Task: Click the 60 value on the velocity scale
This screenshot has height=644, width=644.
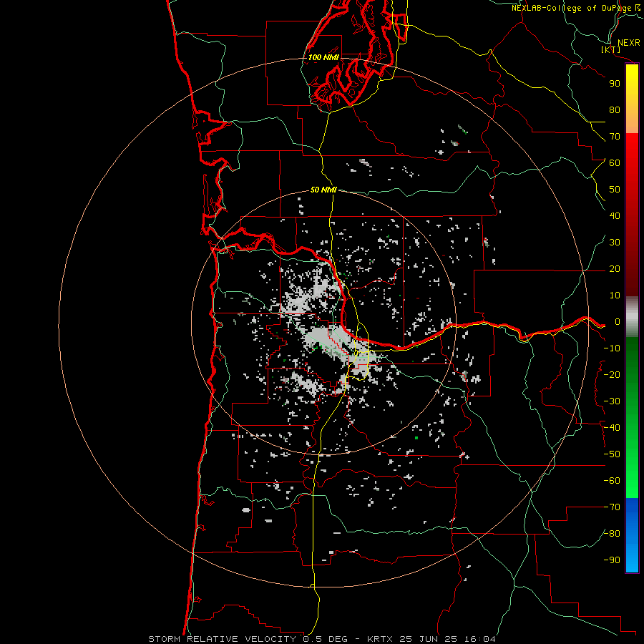Action: [615, 163]
